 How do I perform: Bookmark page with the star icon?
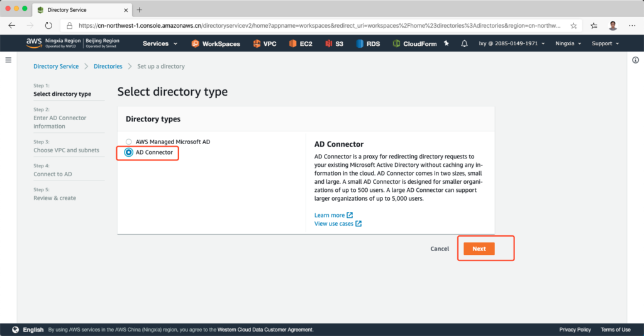coord(574,26)
